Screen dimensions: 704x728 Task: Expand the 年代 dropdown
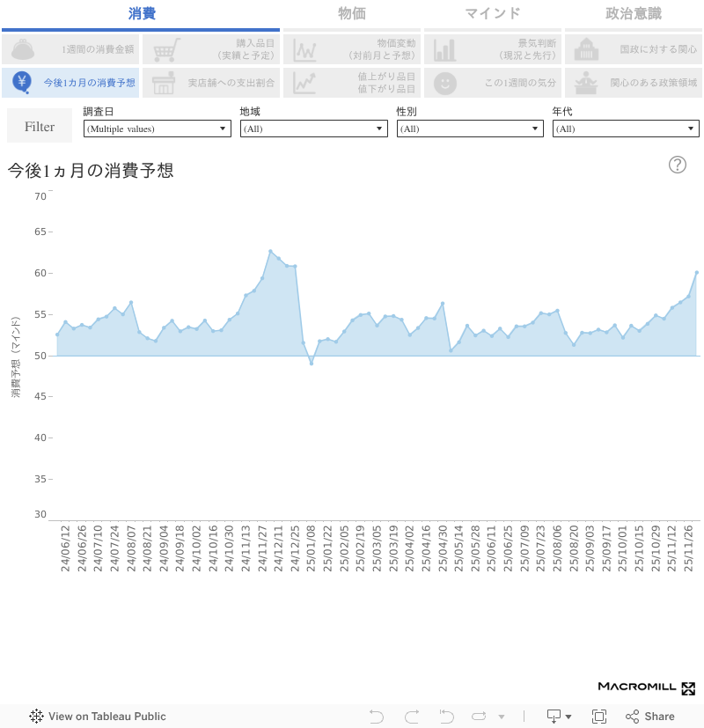coord(626,129)
